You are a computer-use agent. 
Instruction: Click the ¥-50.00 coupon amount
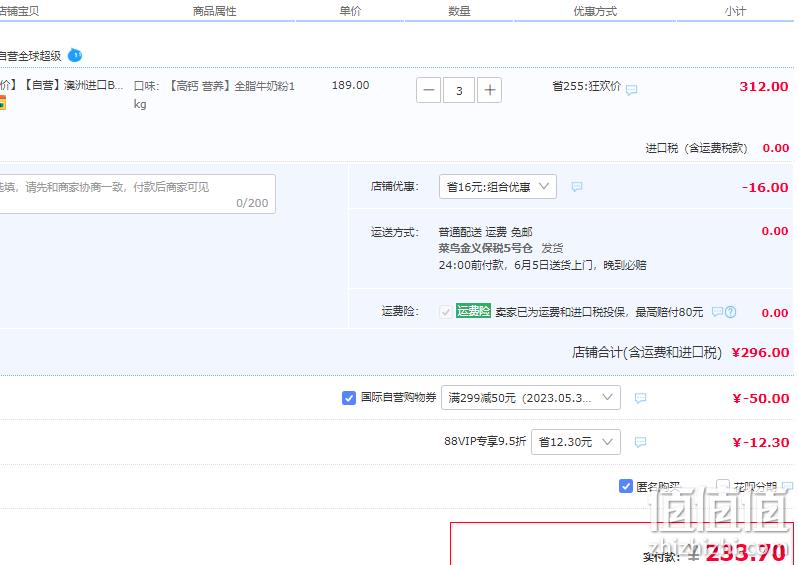tap(761, 399)
